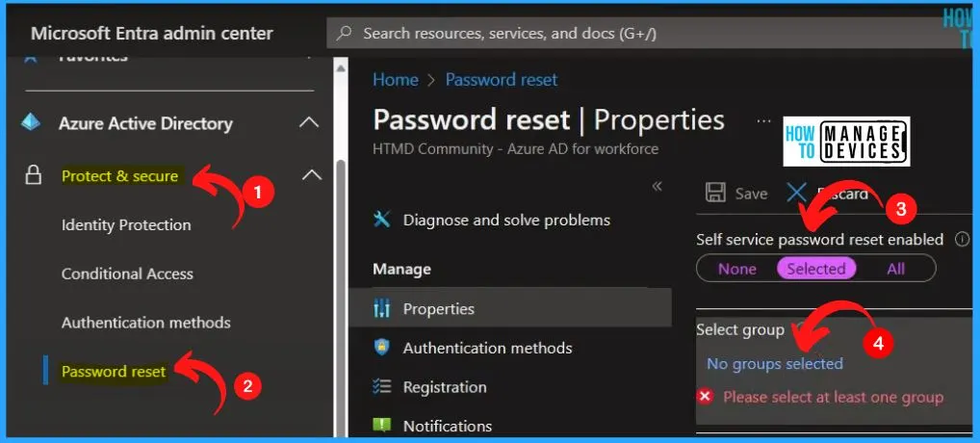Click the Please select at least one group message
The height and width of the screenshot is (443, 980).
coord(833,397)
